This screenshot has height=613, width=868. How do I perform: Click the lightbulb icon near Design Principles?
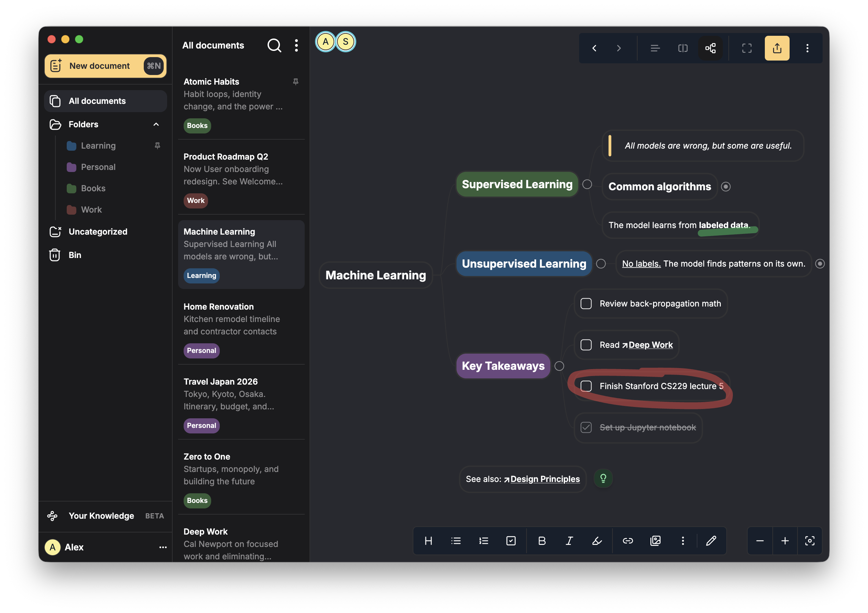click(x=603, y=479)
